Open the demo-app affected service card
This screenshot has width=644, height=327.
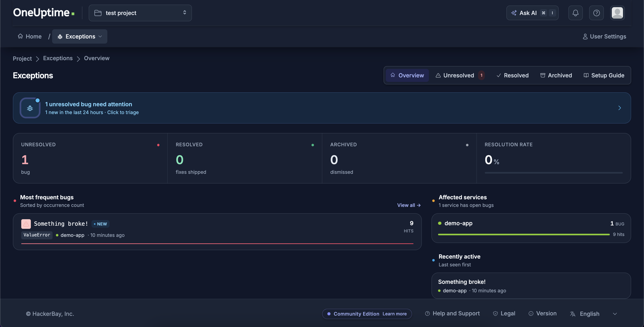click(x=531, y=228)
